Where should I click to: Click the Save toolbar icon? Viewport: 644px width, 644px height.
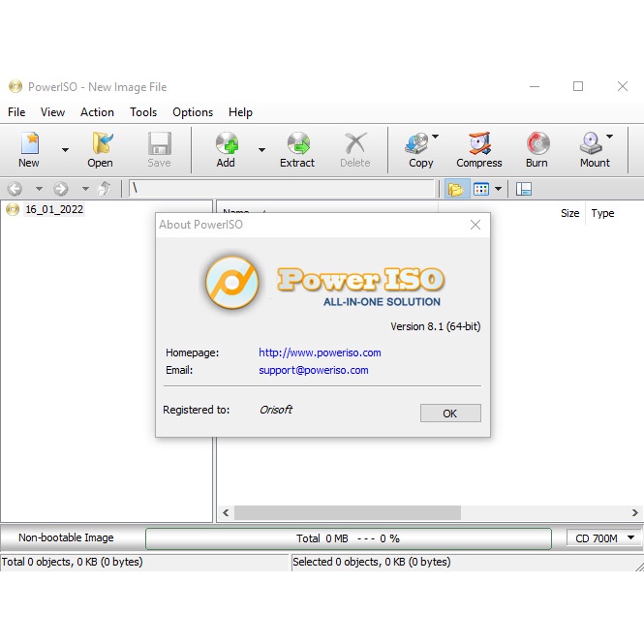click(x=160, y=143)
